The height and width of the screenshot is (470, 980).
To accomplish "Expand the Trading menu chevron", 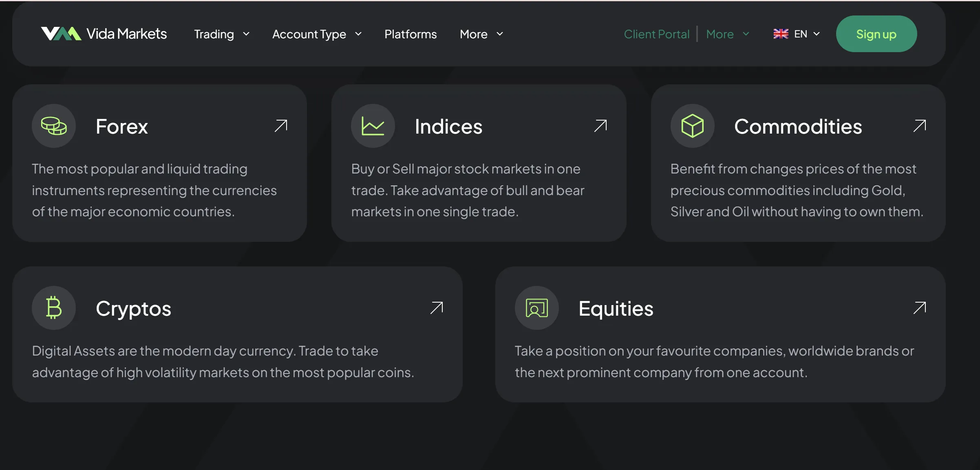I will 246,34.
